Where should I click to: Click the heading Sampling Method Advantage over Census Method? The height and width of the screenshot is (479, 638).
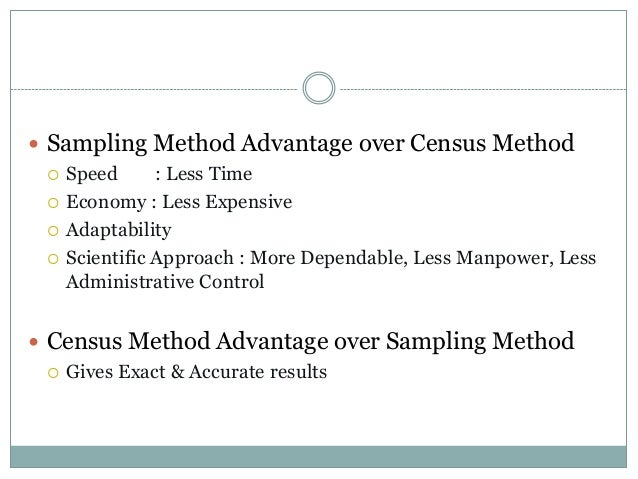tap(310, 143)
